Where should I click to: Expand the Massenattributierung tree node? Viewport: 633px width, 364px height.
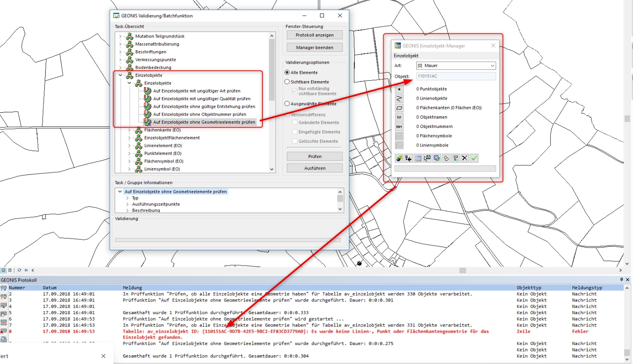120,44
